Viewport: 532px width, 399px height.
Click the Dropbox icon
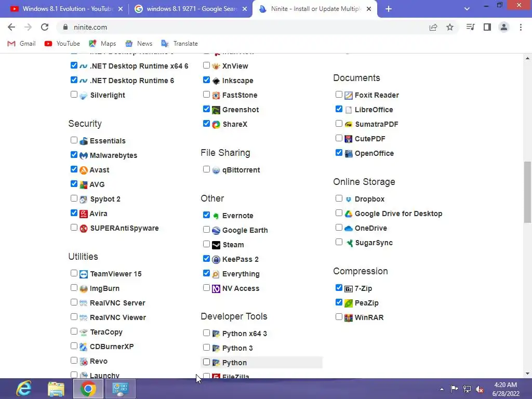point(349,199)
